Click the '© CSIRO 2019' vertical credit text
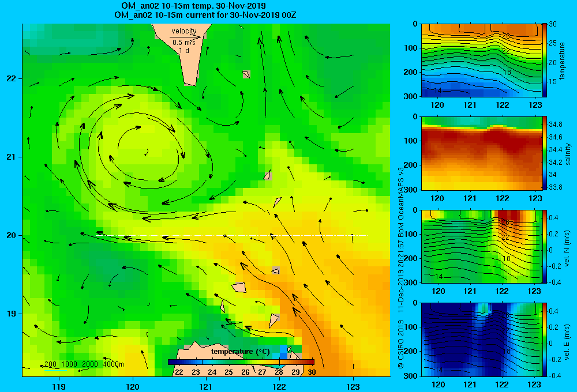 click(x=401, y=344)
